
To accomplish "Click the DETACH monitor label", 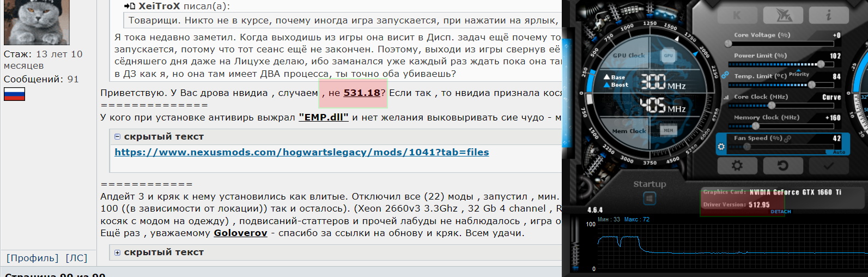I will [780, 212].
